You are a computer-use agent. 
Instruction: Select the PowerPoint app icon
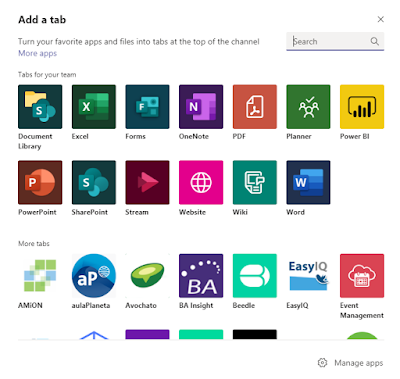click(x=40, y=182)
